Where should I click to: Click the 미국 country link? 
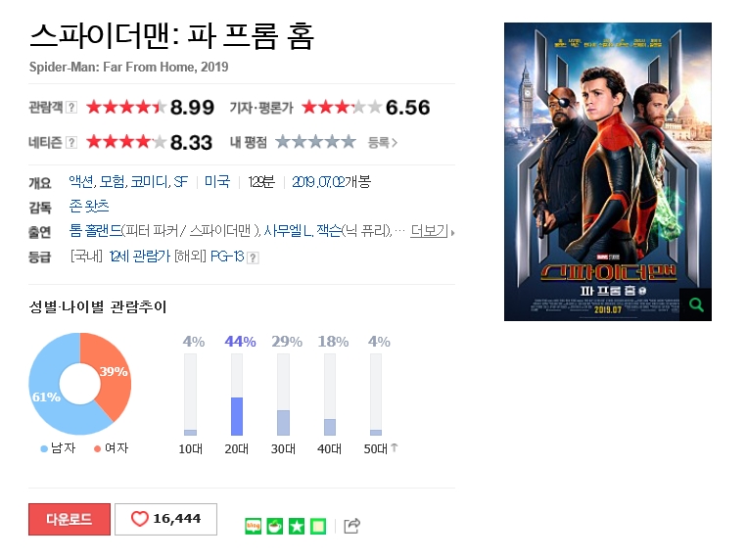(217, 182)
